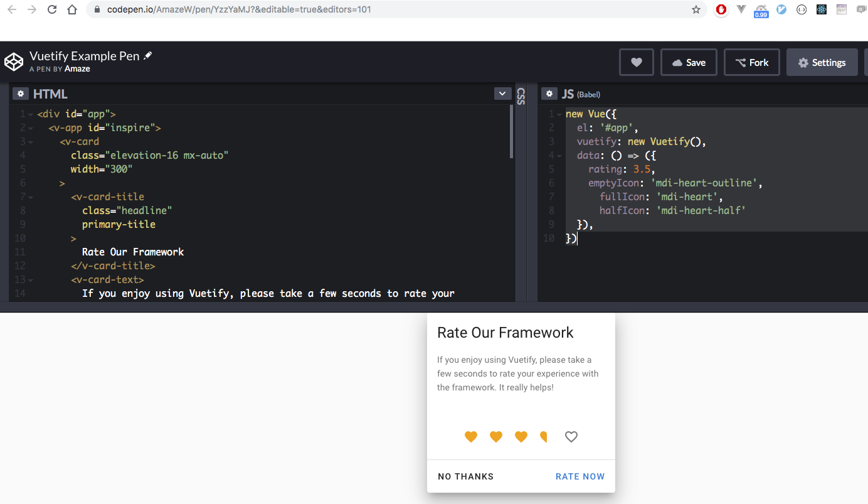Collapse v-card-title fold at HTML line 7
This screenshot has height=504, width=868.
[31, 197]
